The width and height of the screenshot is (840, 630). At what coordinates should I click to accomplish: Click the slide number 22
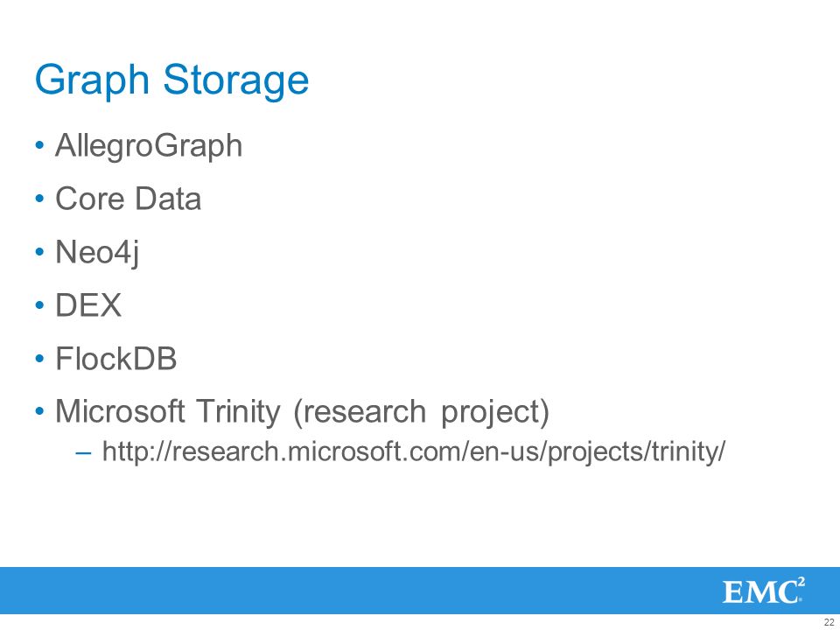click(829, 623)
